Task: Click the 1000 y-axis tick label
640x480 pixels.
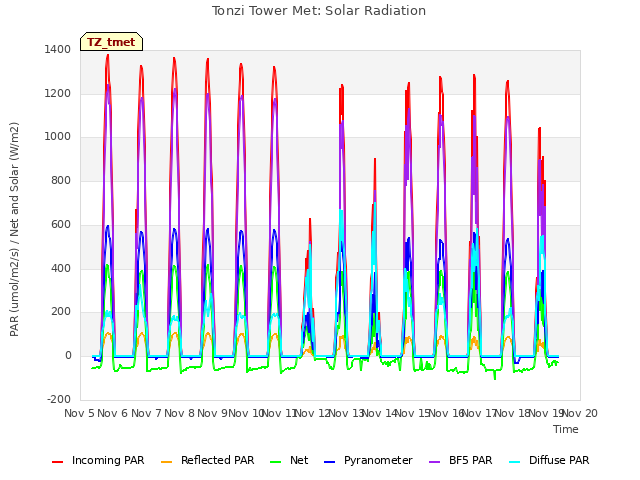Action: pos(58,137)
